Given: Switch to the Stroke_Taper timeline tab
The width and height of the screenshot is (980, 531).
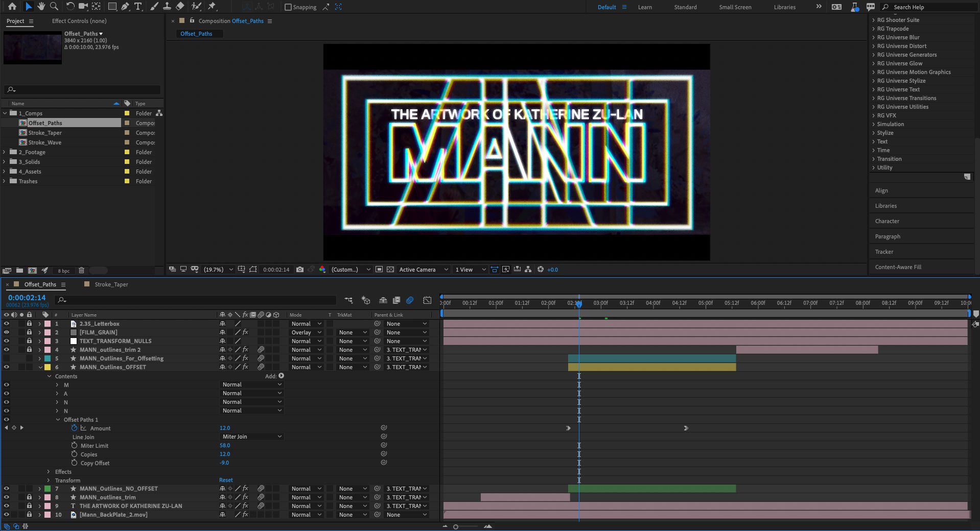Looking at the screenshot, I should pos(110,284).
